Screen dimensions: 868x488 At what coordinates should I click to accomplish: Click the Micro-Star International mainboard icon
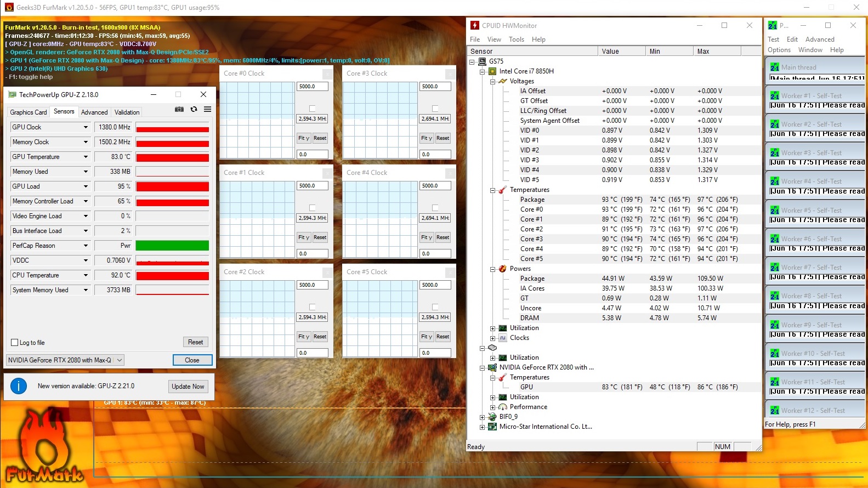point(492,427)
